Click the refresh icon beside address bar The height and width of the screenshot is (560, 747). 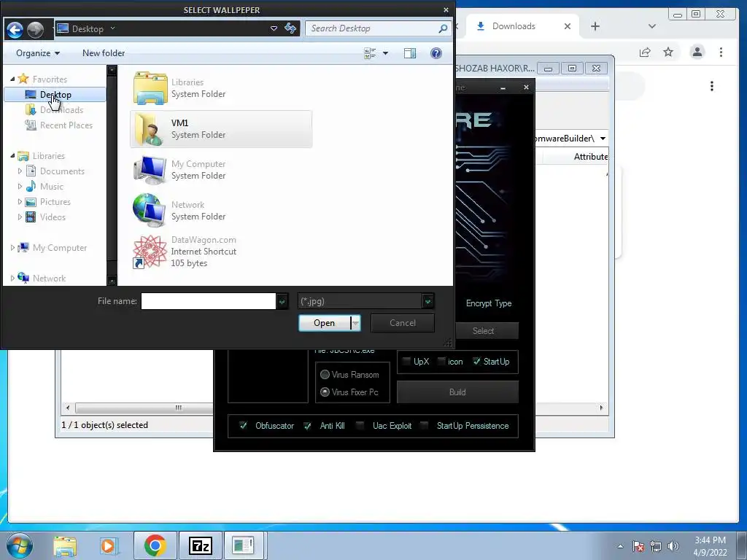(290, 28)
